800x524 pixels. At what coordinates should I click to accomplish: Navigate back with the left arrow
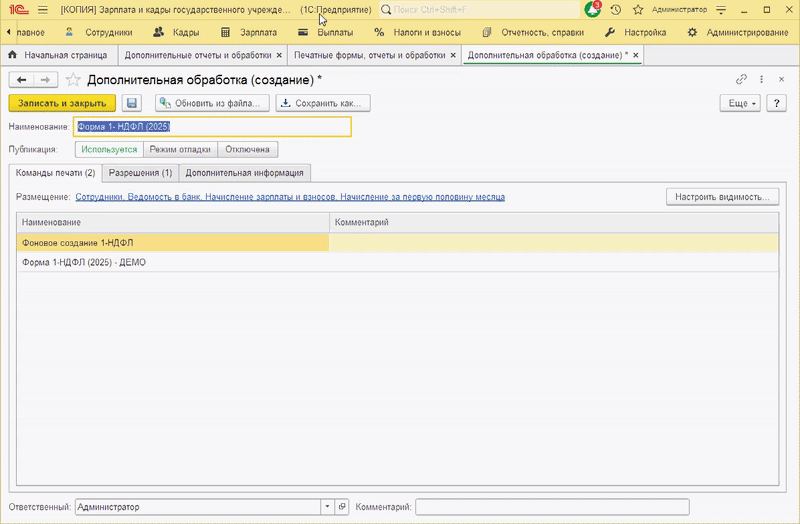pos(21,80)
